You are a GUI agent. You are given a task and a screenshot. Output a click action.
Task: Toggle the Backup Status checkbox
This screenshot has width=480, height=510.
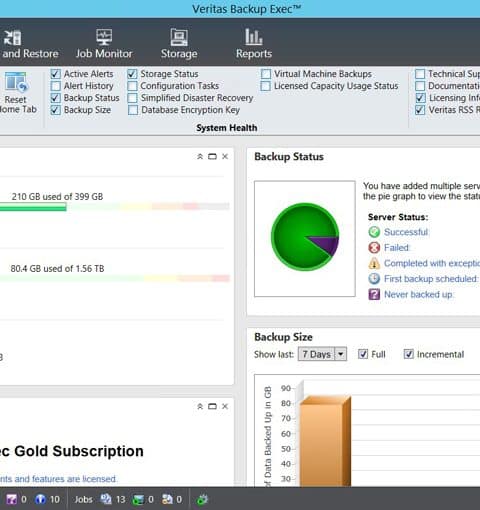point(56,98)
